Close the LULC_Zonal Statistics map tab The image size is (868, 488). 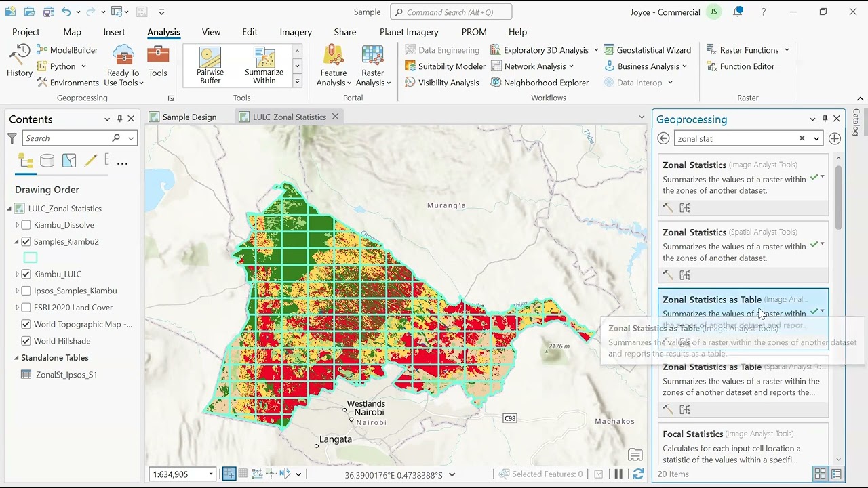click(334, 117)
